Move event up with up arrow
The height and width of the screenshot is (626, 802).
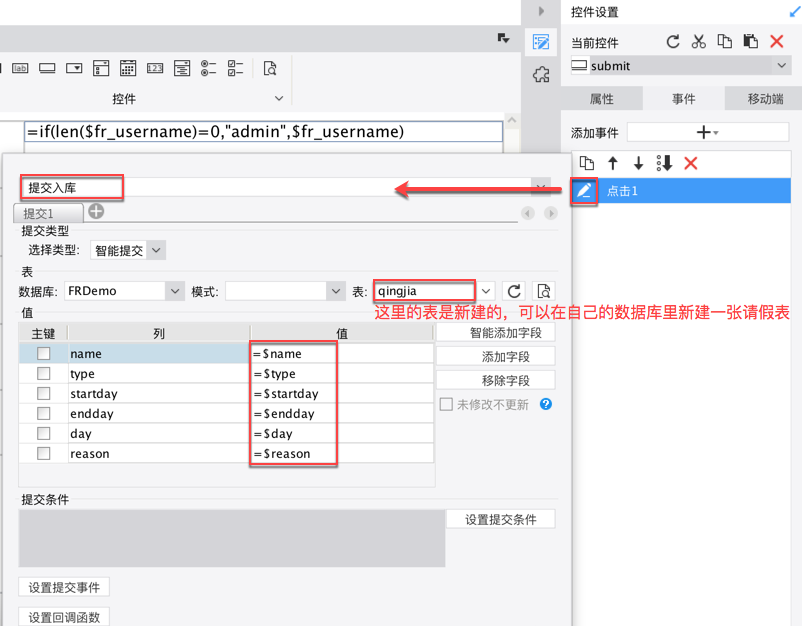pyautogui.click(x=613, y=163)
